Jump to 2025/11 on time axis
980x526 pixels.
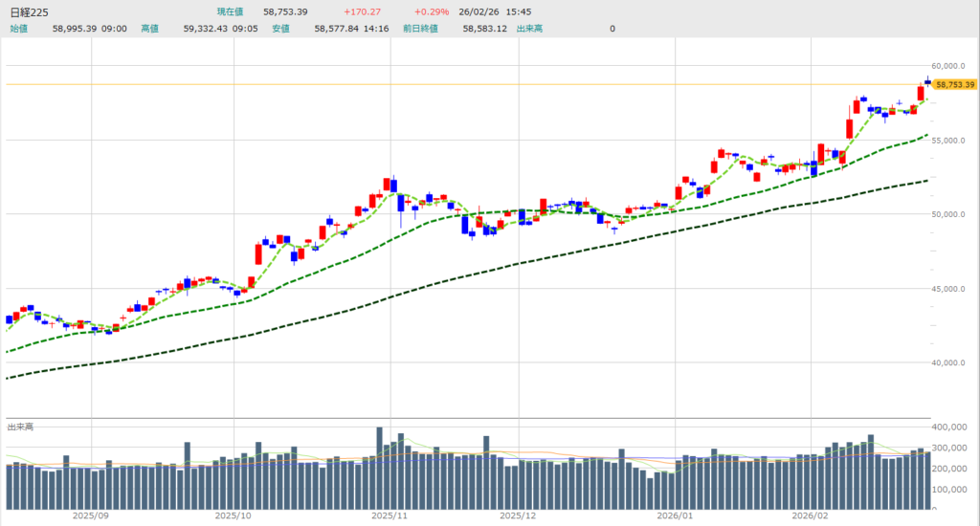[x=390, y=515]
